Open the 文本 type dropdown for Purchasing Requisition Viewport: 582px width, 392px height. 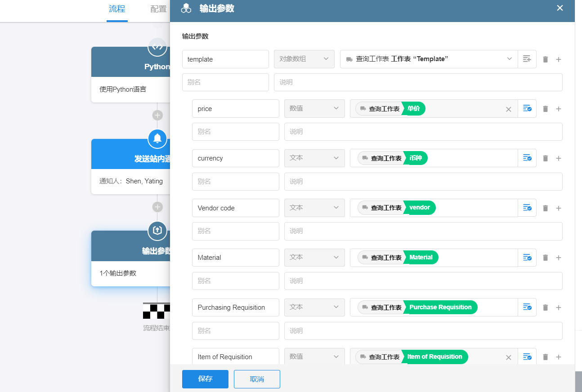pos(314,307)
